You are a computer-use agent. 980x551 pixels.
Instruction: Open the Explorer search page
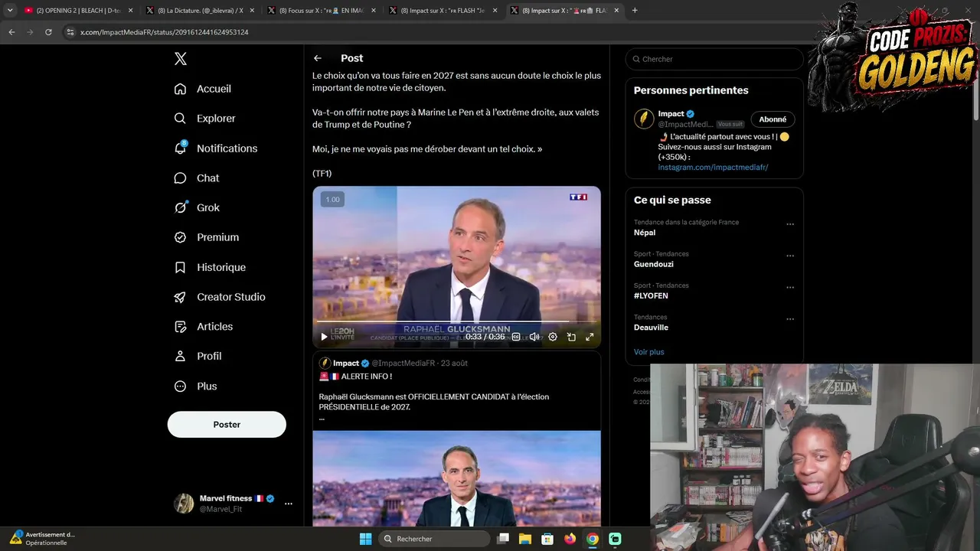pos(205,119)
